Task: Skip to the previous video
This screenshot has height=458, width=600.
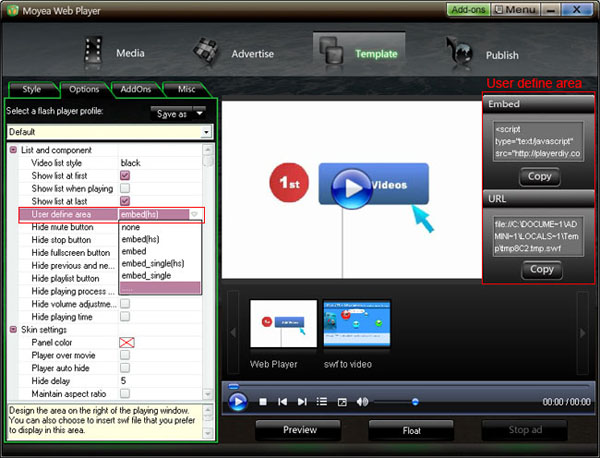Action: [x=282, y=402]
